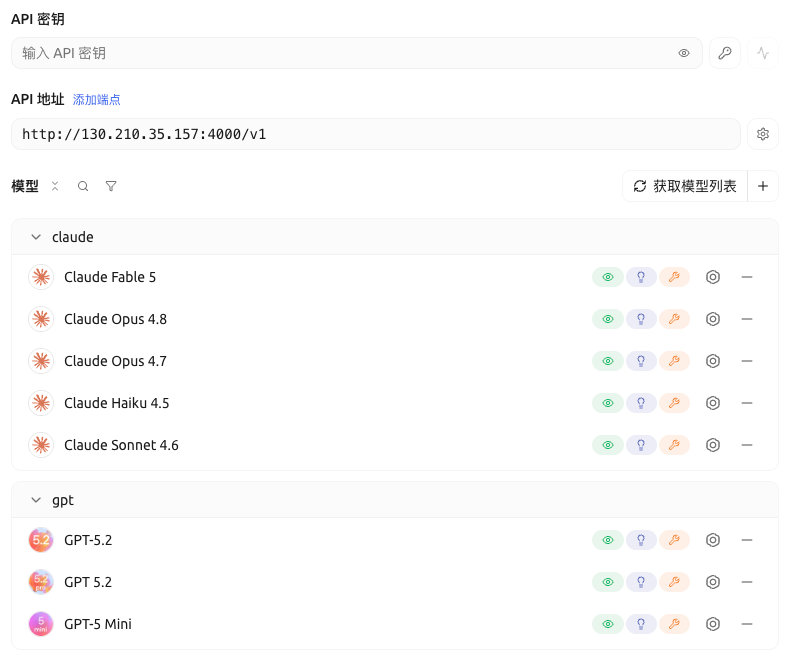Open settings for Claude Opus 4.7

712,361
